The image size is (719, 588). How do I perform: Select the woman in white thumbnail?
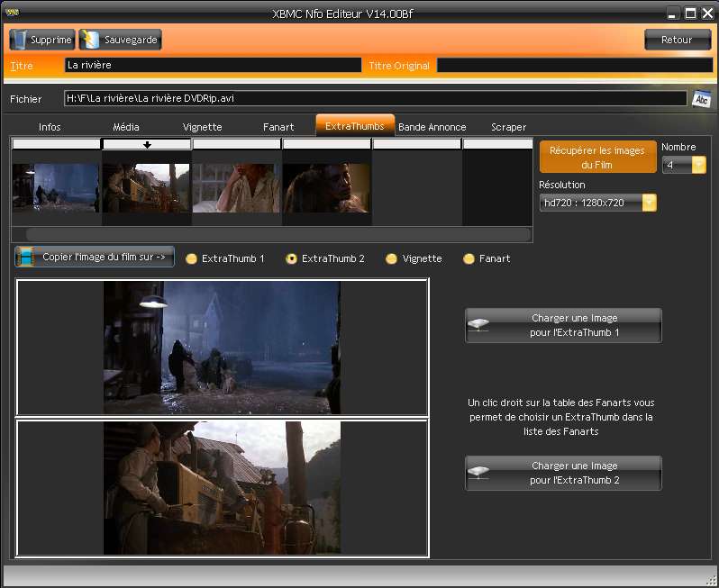pos(236,187)
